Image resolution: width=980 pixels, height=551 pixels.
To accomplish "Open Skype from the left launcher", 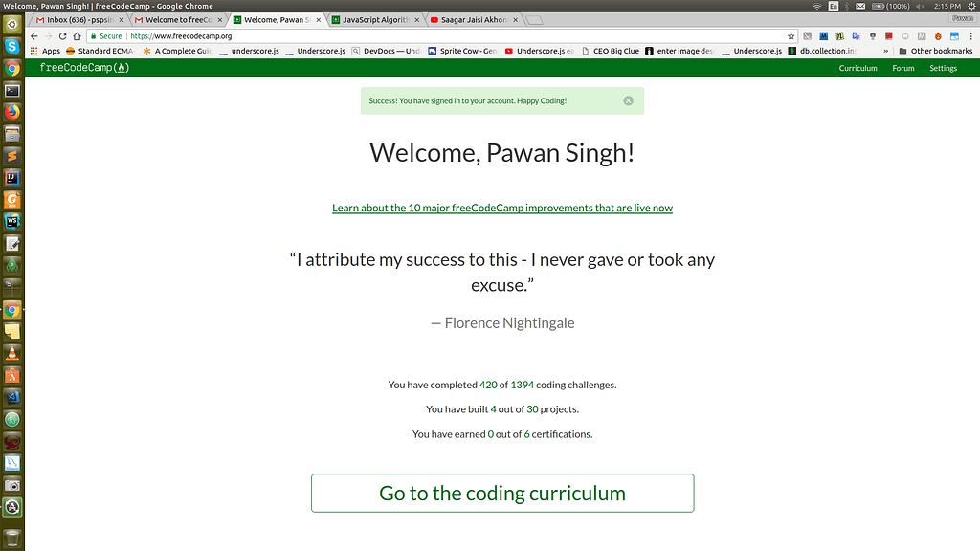I will [12, 45].
